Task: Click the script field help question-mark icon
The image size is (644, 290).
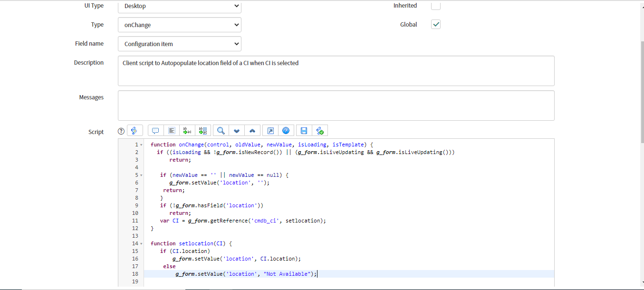Action: [121, 131]
